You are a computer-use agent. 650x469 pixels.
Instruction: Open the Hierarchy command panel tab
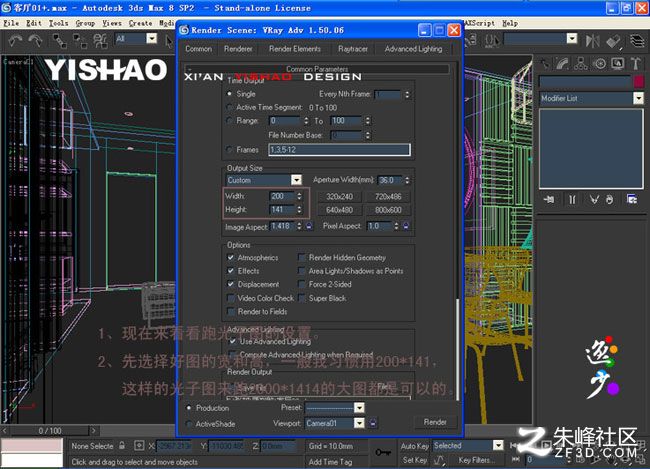coord(581,63)
